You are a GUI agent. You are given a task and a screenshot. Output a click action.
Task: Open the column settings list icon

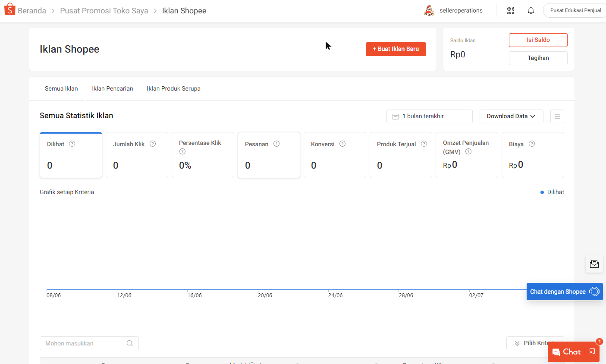557,116
